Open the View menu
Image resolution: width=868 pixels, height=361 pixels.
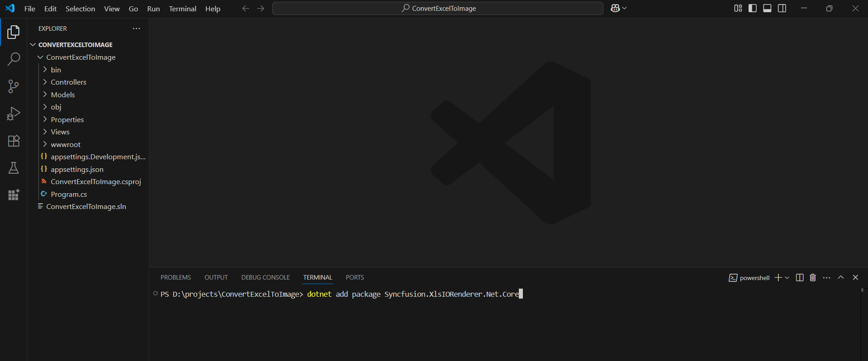112,9
